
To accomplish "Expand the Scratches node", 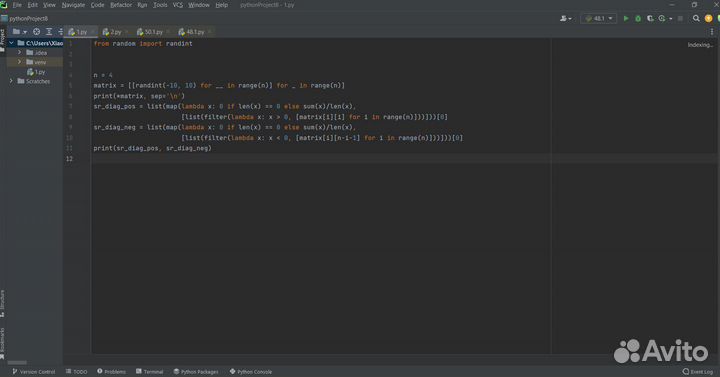I will (11, 81).
